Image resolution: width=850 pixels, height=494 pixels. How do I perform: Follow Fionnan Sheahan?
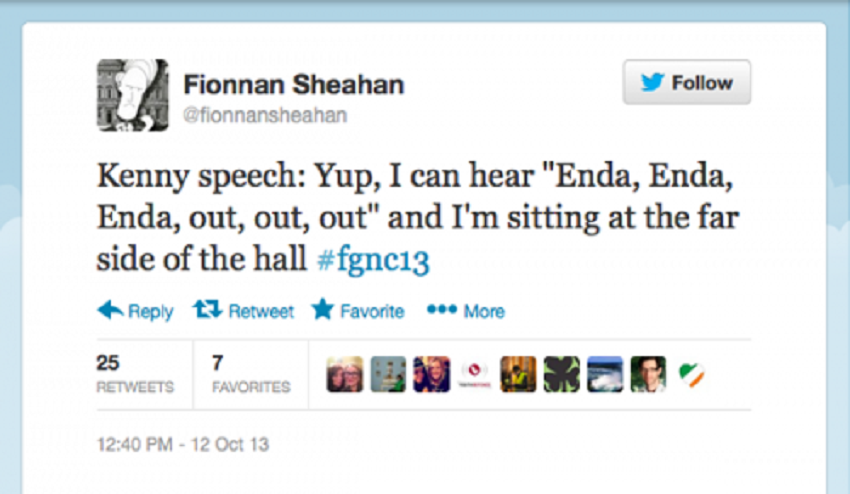click(x=687, y=82)
